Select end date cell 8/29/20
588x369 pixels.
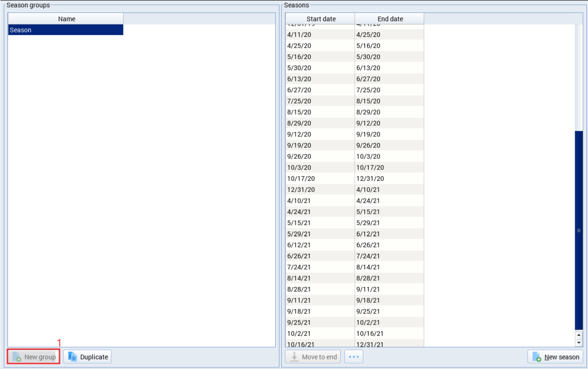(389, 112)
